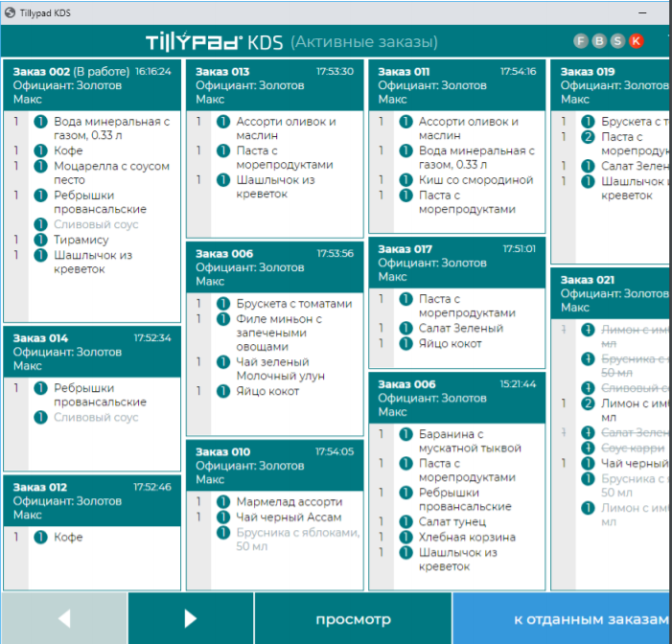The width and height of the screenshot is (672, 644).
Task: Select the Заказ 002 (В работе) header
Action: [x=92, y=85]
